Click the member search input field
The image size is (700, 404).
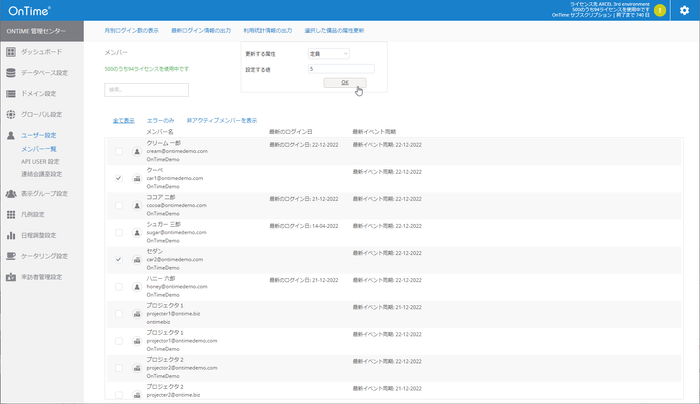point(133,89)
